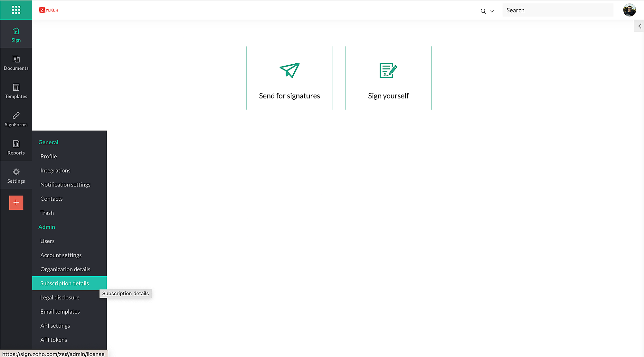The image size is (644, 357).
Task: Select Notification settings in menu
Action: tap(65, 185)
